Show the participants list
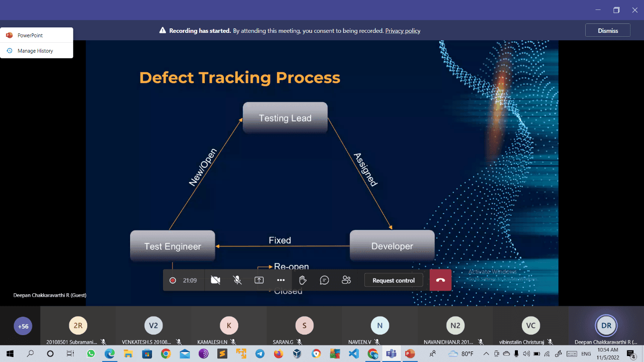 [x=346, y=280]
